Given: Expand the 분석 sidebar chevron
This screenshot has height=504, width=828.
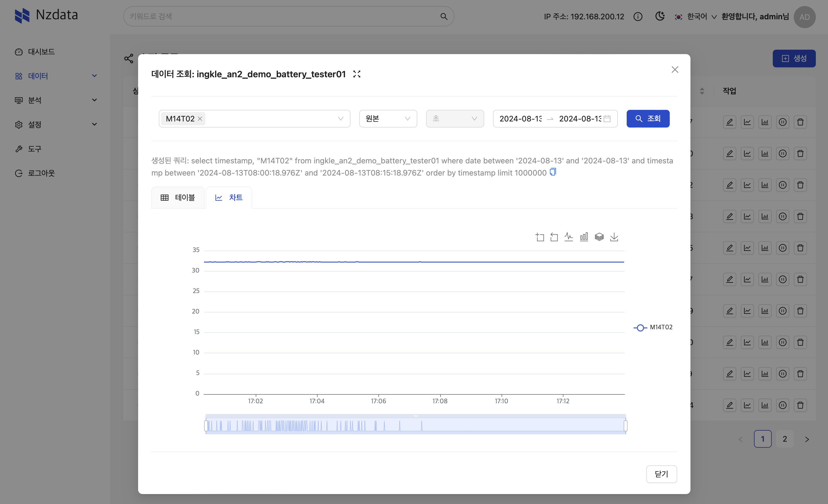Looking at the screenshot, I should [94, 100].
